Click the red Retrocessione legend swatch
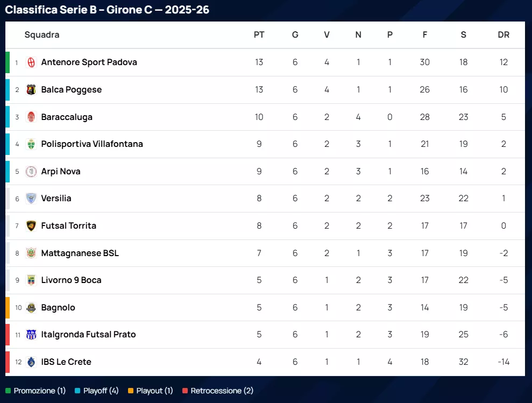The image size is (532, 403). (185, 391)
